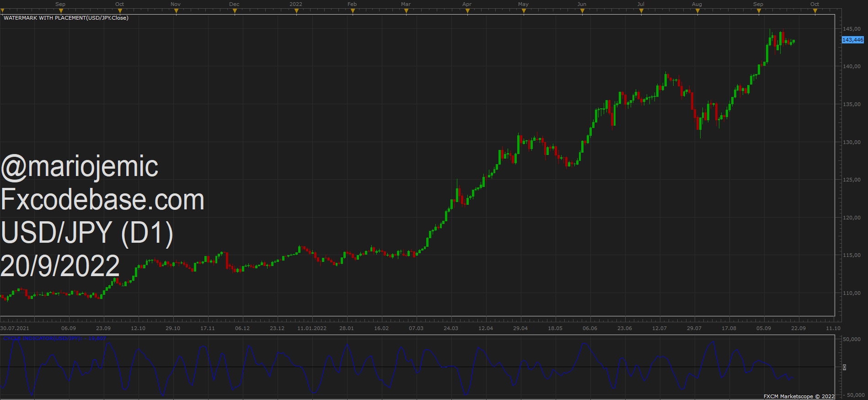Click the 23.06 date axis label

coord(625,328)
